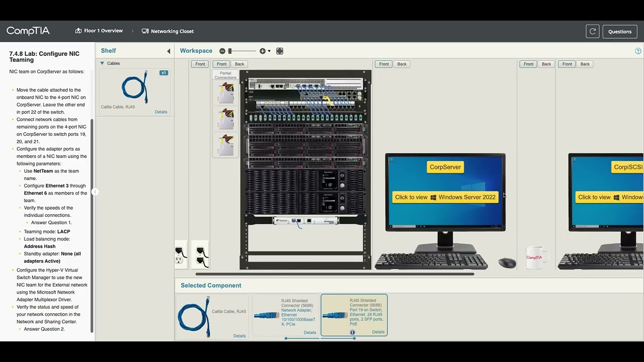Screen dimensions: 644x362
Task: Open Details for Port 19 connector
Action: [378, 332]
